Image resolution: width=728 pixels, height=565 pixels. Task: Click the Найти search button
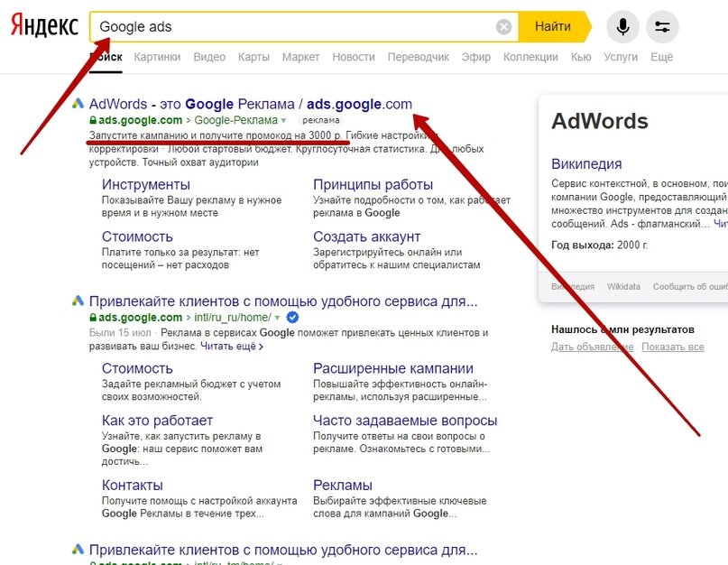tap(554, 26)
